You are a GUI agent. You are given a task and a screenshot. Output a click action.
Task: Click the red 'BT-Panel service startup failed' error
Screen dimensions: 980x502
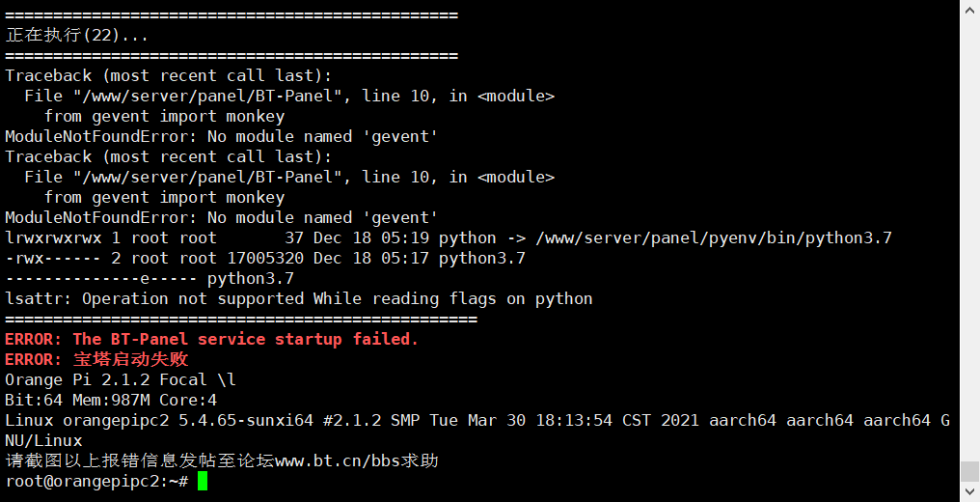coord(212,339)
